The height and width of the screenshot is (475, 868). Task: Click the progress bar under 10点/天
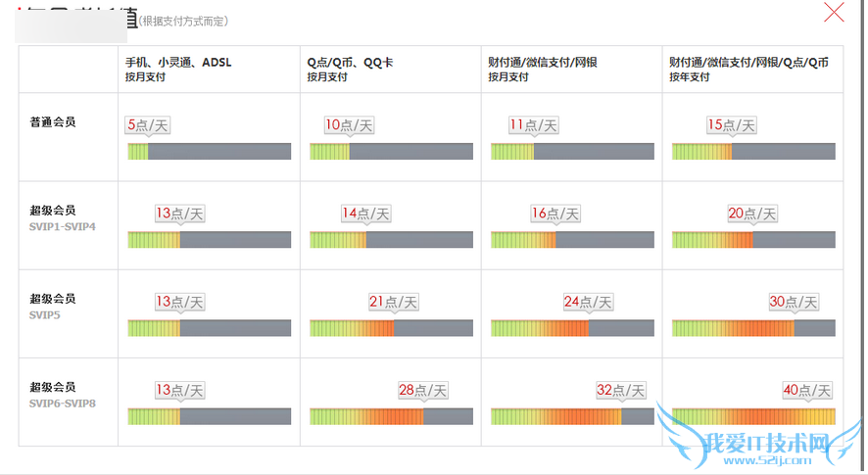click(391, 152)
